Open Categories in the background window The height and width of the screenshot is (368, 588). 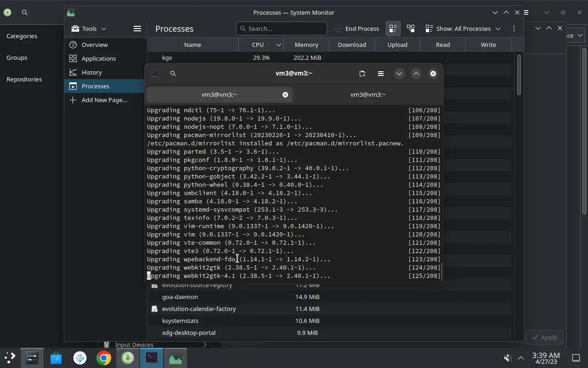(x=22, y=36)
